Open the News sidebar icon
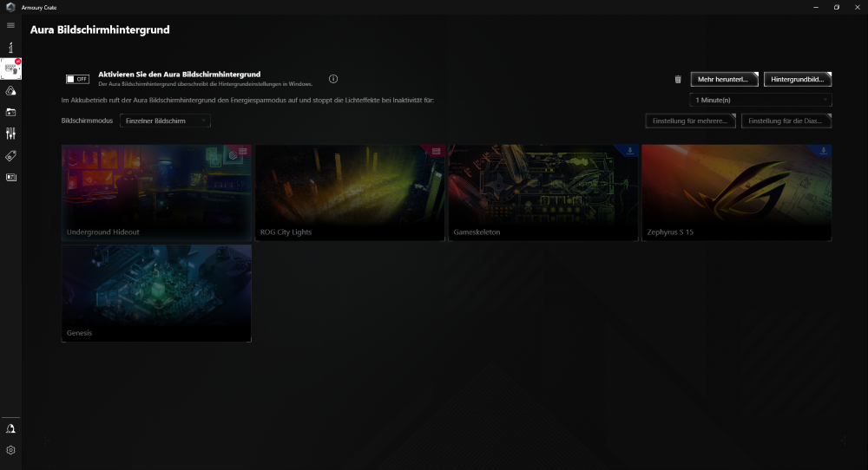Screen dimensions: 868x470 [10, 178]
